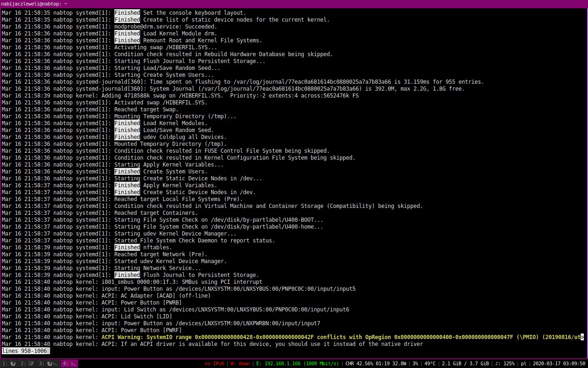Switch to workspace 1 with Firefox icon

[x=9, y=363]
